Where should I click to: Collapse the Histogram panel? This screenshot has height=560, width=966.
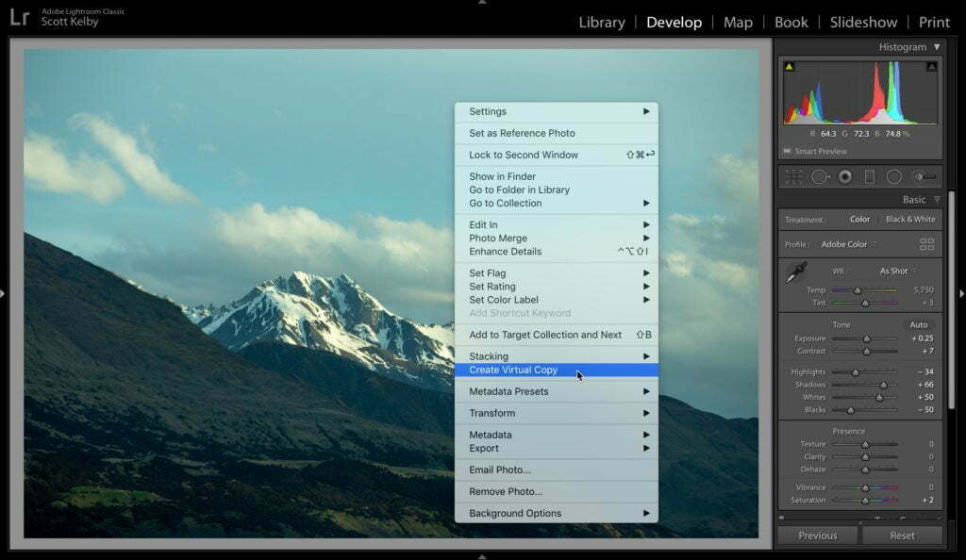(937, 47)
